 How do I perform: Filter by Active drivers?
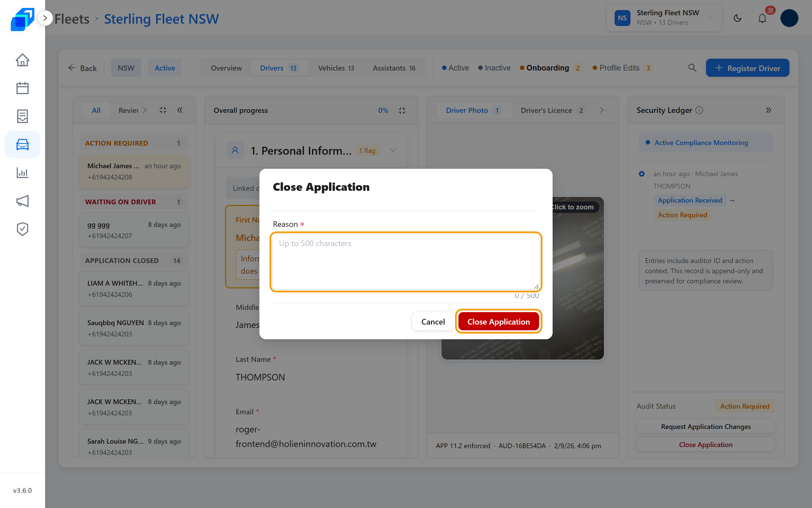pos(455,68)
